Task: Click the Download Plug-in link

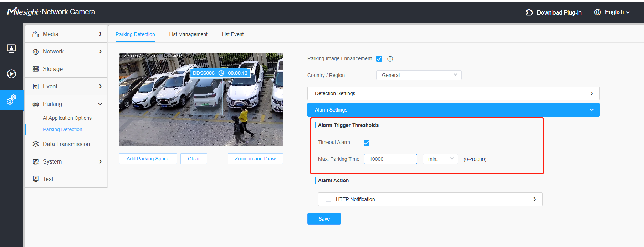Action: pyautogui.click(x=559, y=12)
